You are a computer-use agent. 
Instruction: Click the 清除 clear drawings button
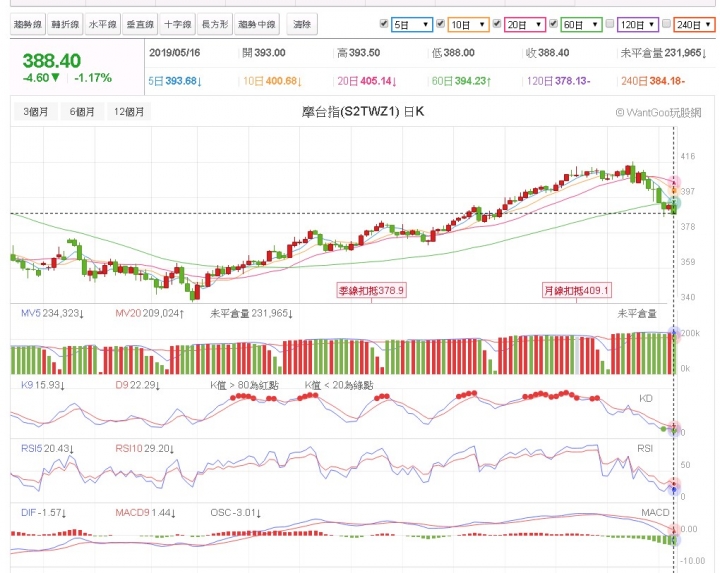pyautogui.click(x=302, y=24)
